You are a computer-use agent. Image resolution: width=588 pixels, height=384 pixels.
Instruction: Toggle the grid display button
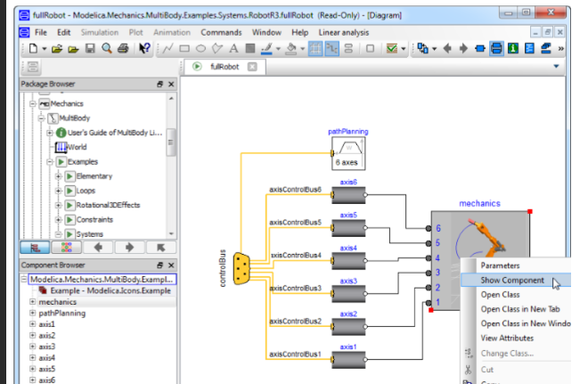315,49
